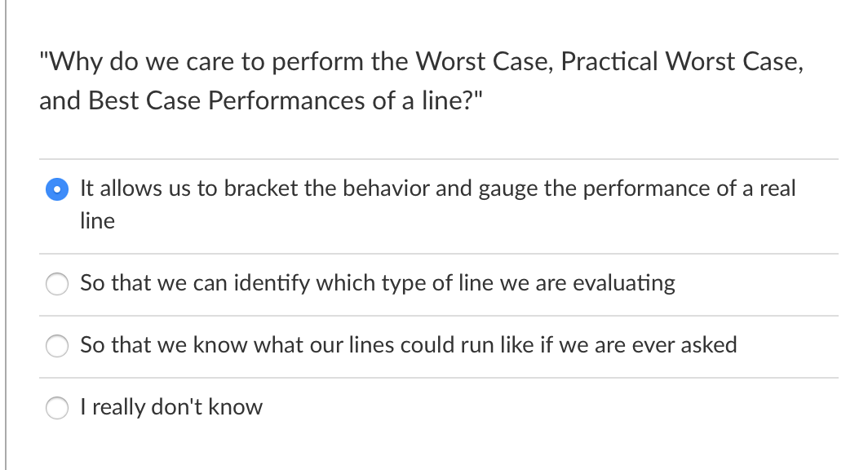This screenshot has height=470, width=868.
Task: Click the currently selected blue radio button
Action: click(57, 188)
